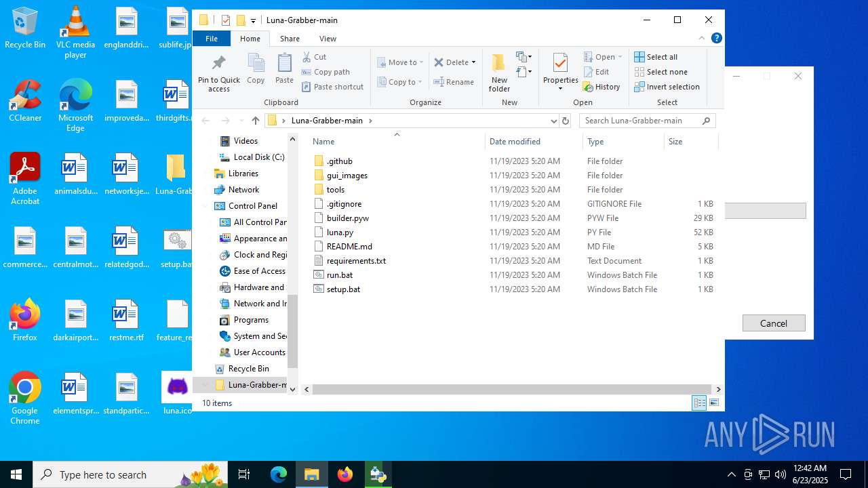Click the Copy ribbon icon
868x488 pixels.
pyautogui.click(x=256, y=69)
